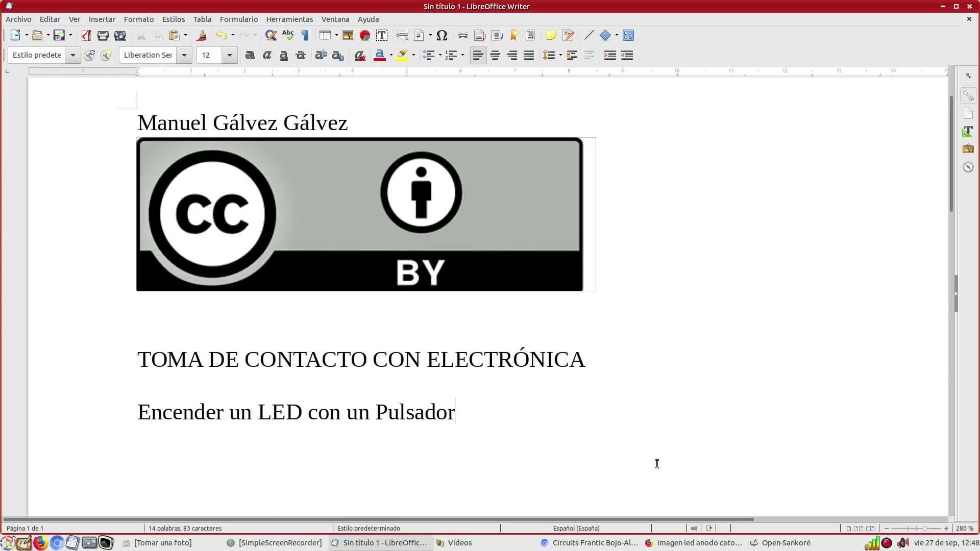The height and width of the screenshot is (551, 980).
Task: Switch to SimpleScreenRecorder in the taskbar
Action: point(275,543)
